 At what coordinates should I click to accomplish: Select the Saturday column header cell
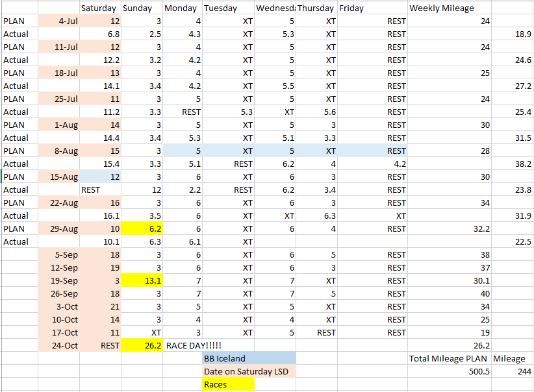(100, 8)
